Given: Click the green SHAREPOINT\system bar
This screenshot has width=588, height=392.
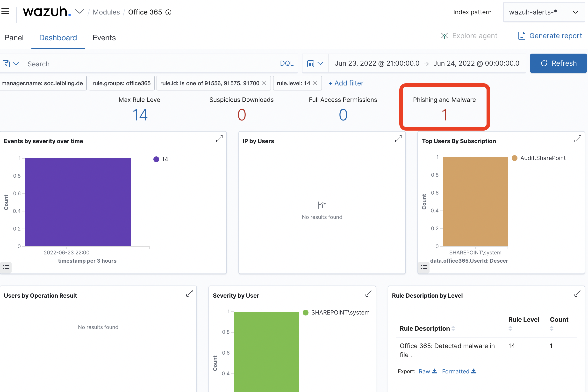Looking at the screenshot, I should [x=266, y=352].
